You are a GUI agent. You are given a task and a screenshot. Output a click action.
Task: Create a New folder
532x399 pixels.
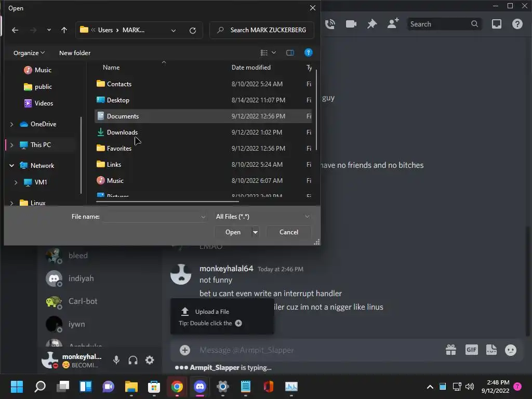click(x=75, y=53)
